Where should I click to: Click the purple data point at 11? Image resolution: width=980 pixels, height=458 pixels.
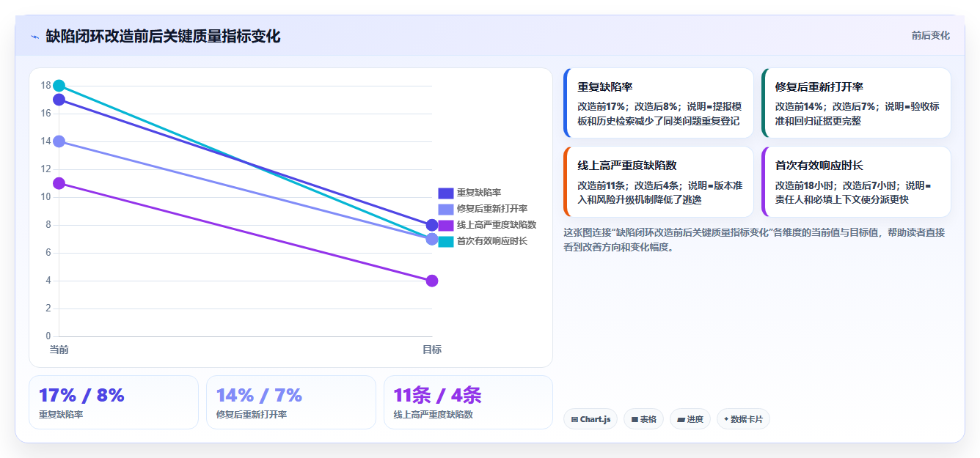59,183
